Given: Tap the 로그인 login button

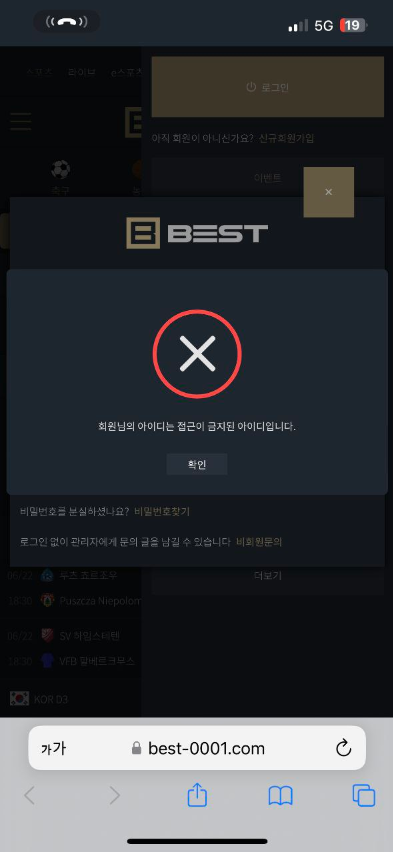Looking at the screenshot, I should click(x=267, y=87).
